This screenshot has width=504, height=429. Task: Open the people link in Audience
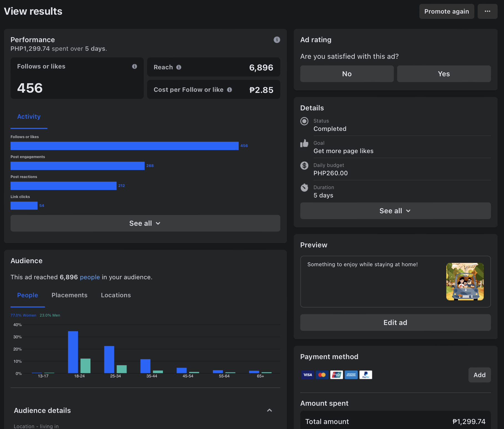tap(90, 277)
